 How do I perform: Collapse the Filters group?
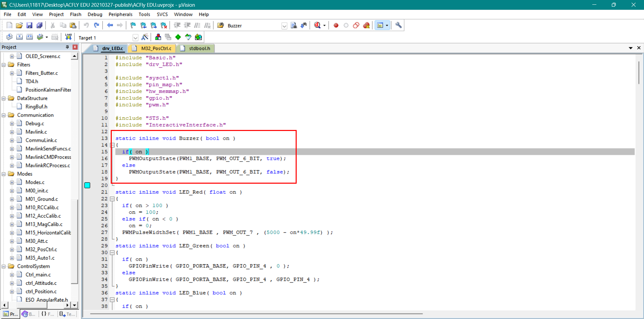click(x=4, y=65)
